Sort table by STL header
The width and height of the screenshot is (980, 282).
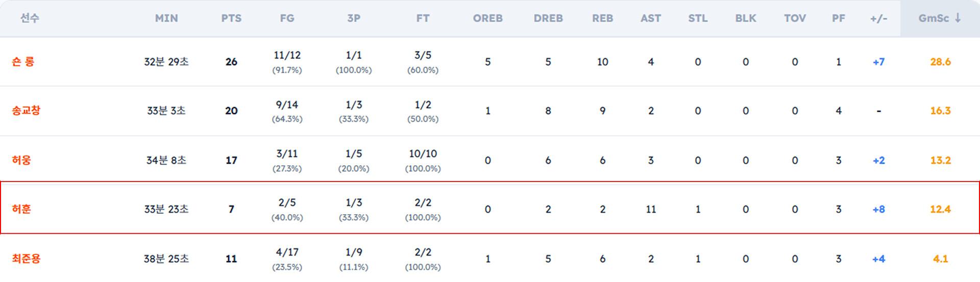click(x=698, y=18)
